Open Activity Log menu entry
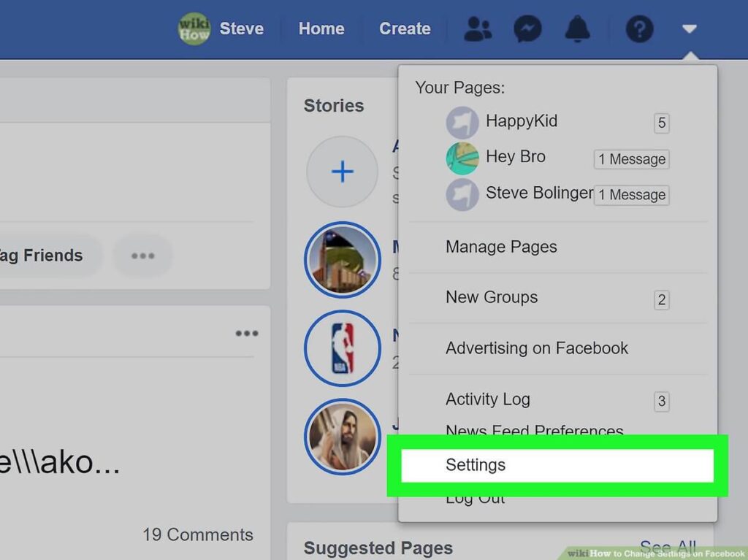Image resolution: width=748 pixels, height=560 pixels. click(488, 399)
